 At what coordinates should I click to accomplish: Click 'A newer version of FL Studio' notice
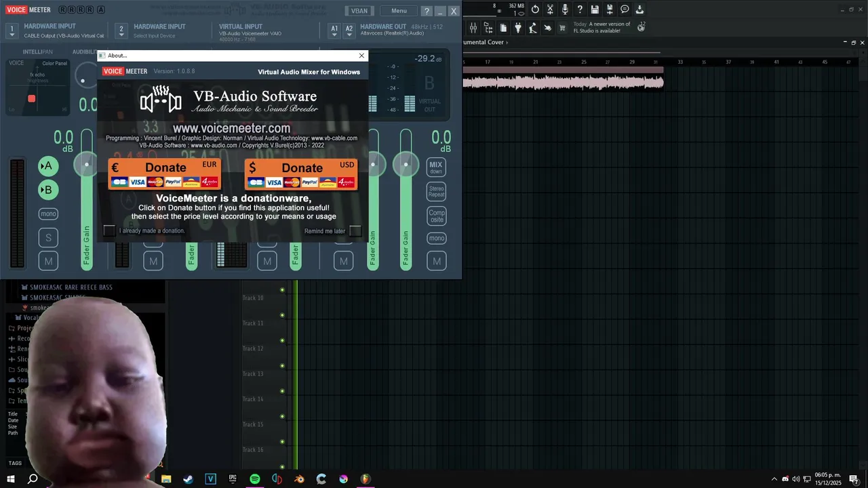point(601,27)
